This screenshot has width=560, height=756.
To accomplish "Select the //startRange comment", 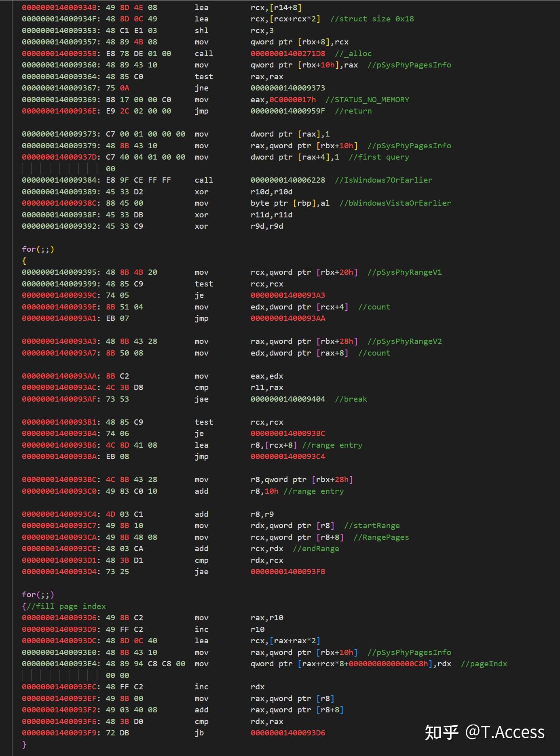I will click(x=372, y=526).
